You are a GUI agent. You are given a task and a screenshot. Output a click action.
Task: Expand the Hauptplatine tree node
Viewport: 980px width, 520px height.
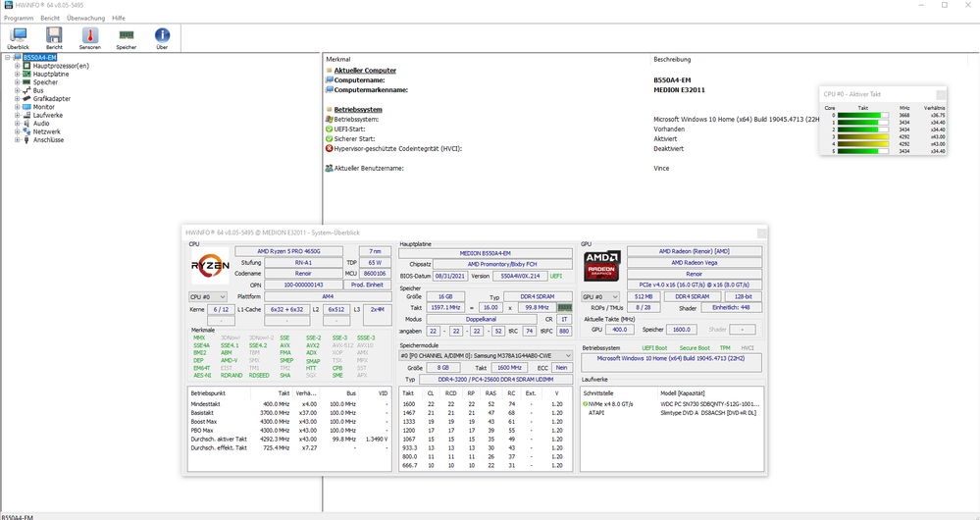pyautogui.click(x=18, y=74)
